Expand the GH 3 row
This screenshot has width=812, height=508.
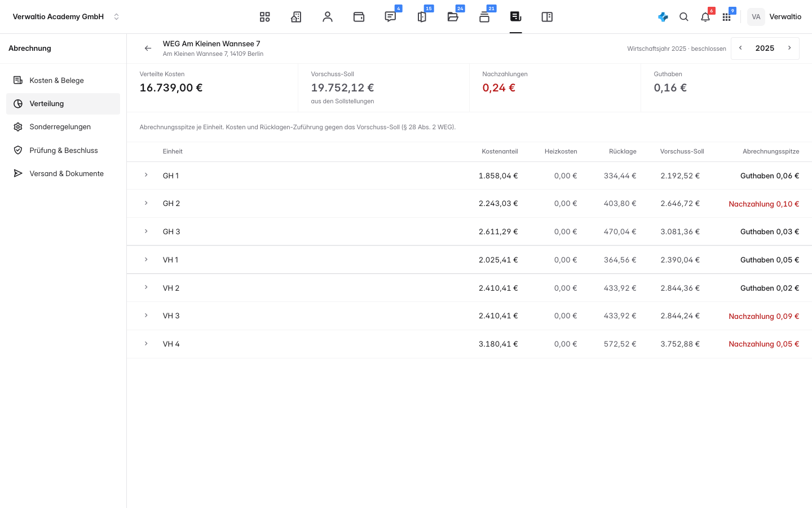click(146, 231)
